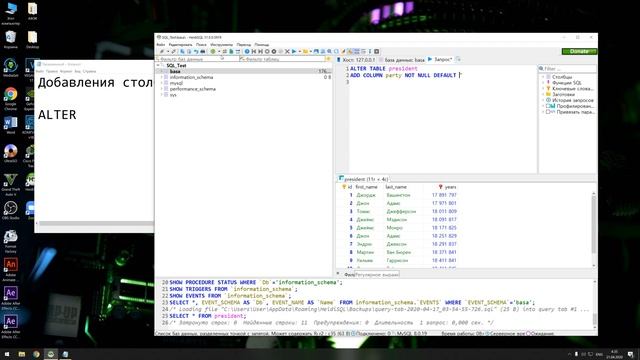Open the Поиск menu in HeidiSQL

(x=201, y=44)
